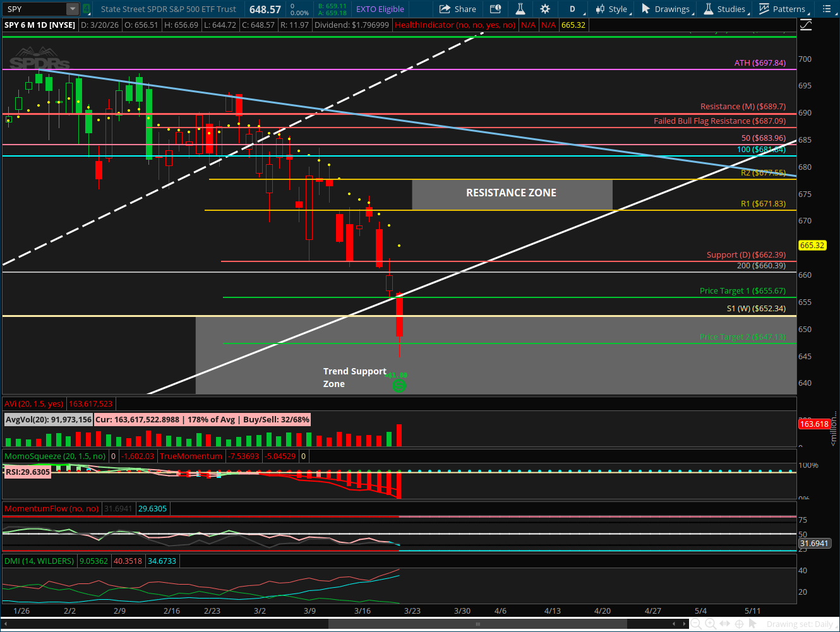The image size is (840, 632).
Task: Click the Support (D) ($662.39) label
Action: pos(746,254)
